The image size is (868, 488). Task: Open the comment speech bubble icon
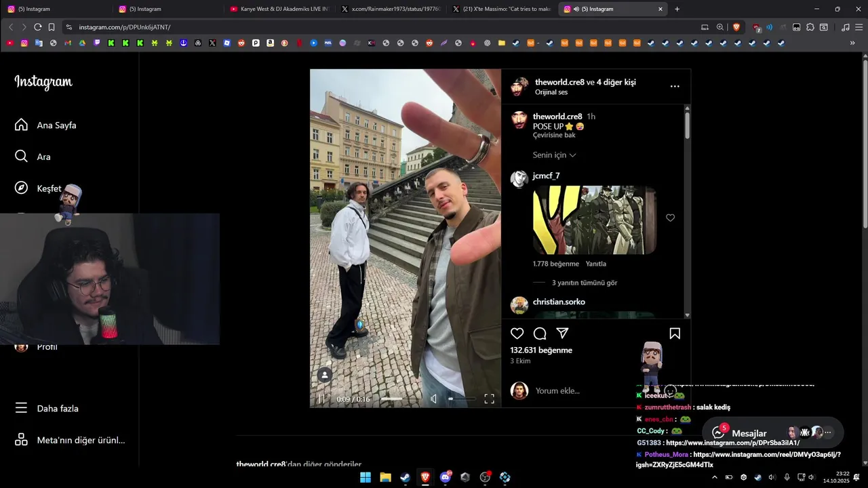tap(540, 333)
